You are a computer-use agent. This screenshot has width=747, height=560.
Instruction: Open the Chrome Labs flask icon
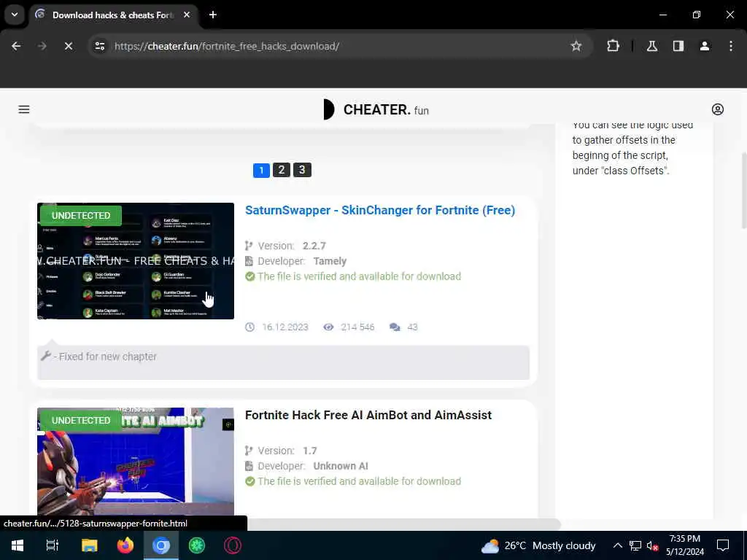coord(652,46)
